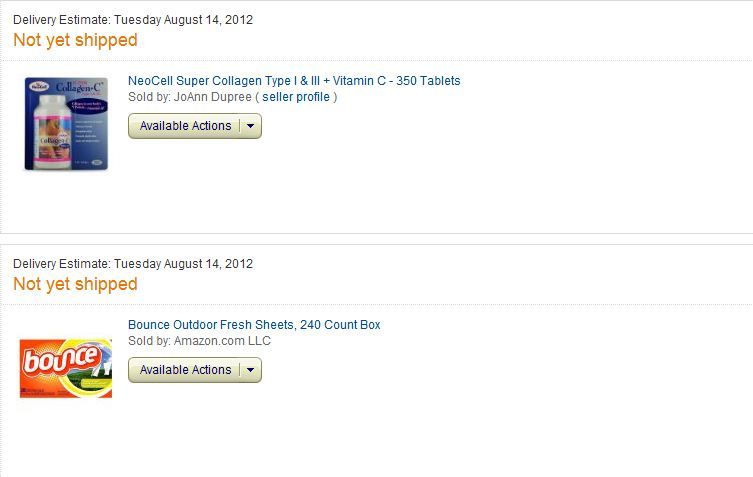
Task: Open the NeoCell Super Collagen Type I & III link
Action: pyautogui.click(x=294, y=81)
